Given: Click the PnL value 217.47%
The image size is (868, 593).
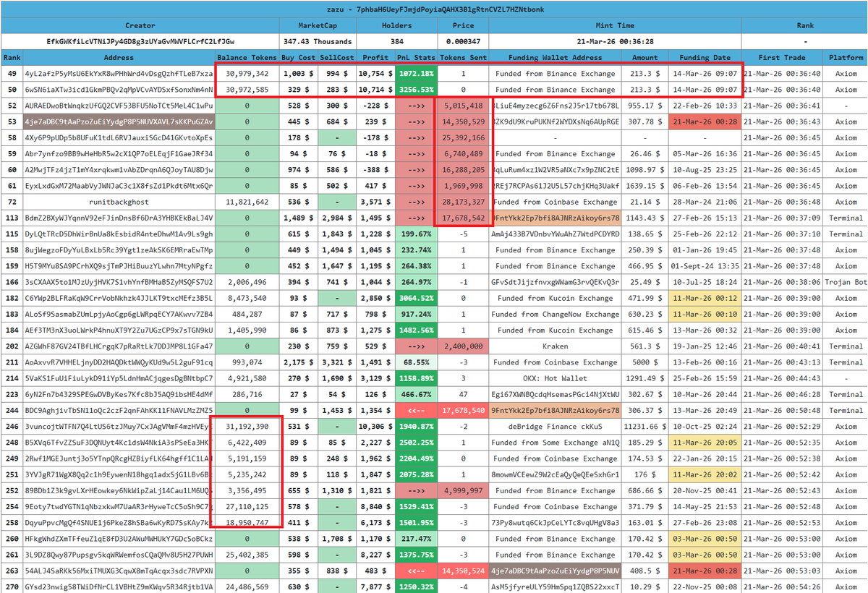Looking at the screenshot, I should pos(416,539).
